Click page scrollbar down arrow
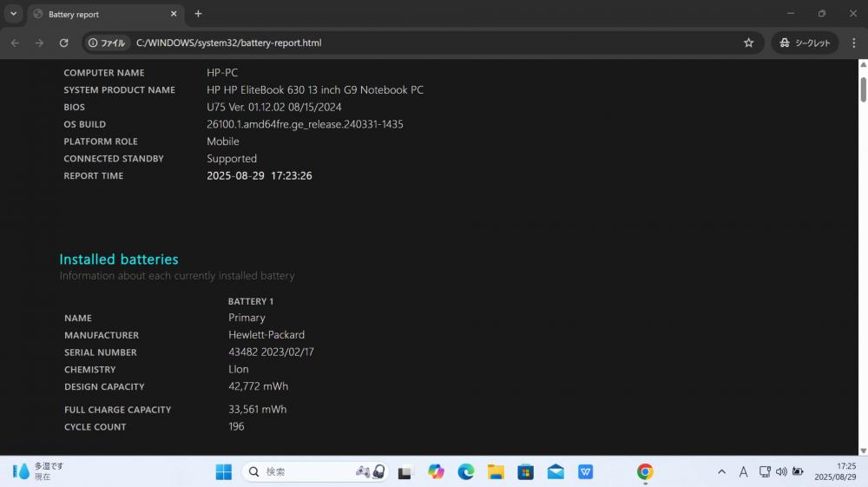 coord(863,451)
